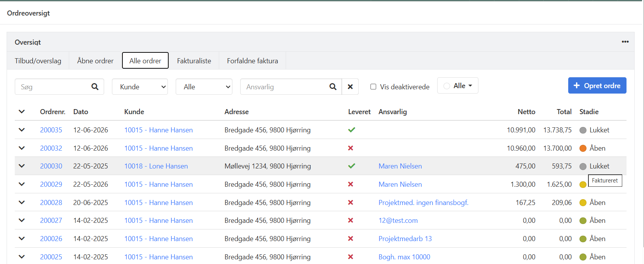This screenshot has height=264, width=644.
Task: Click red not-delivered cross for order 200032
Action: (x=351, y=148)
